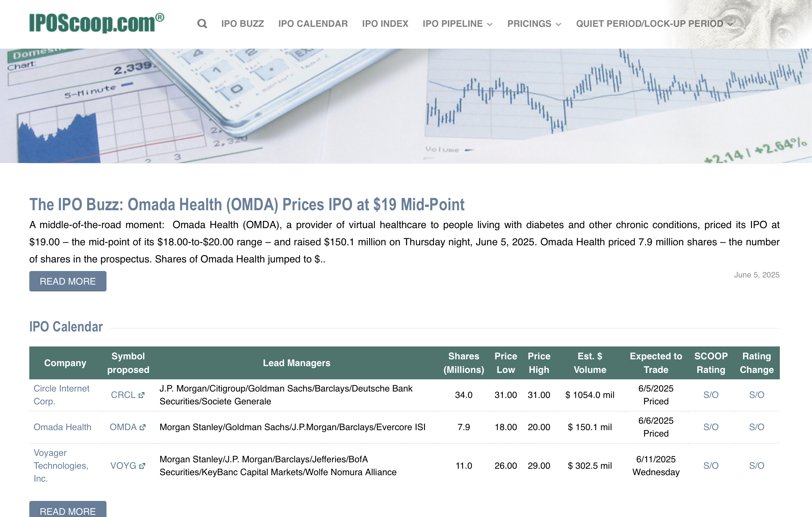Click the 6/6/2025 Priced cell
812x517 pixels.
pyautogui.click(x=656, y=427)
